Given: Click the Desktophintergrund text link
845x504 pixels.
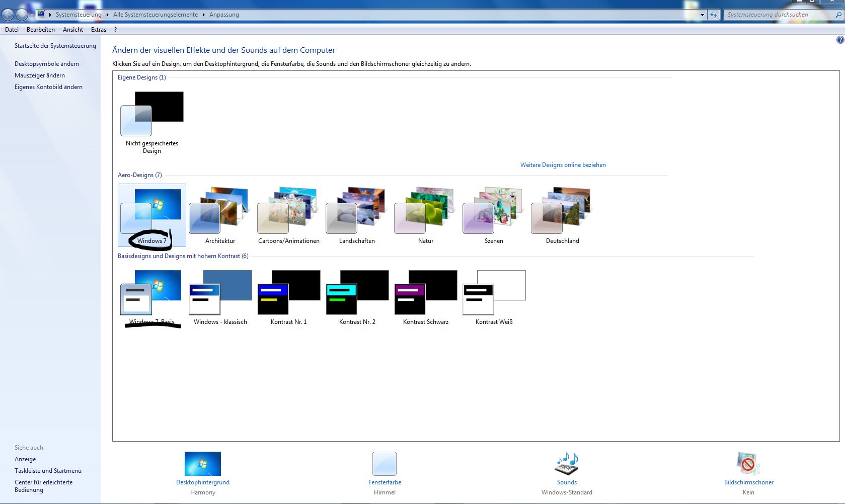Looking at the screenshot, I should pos(203,482).
